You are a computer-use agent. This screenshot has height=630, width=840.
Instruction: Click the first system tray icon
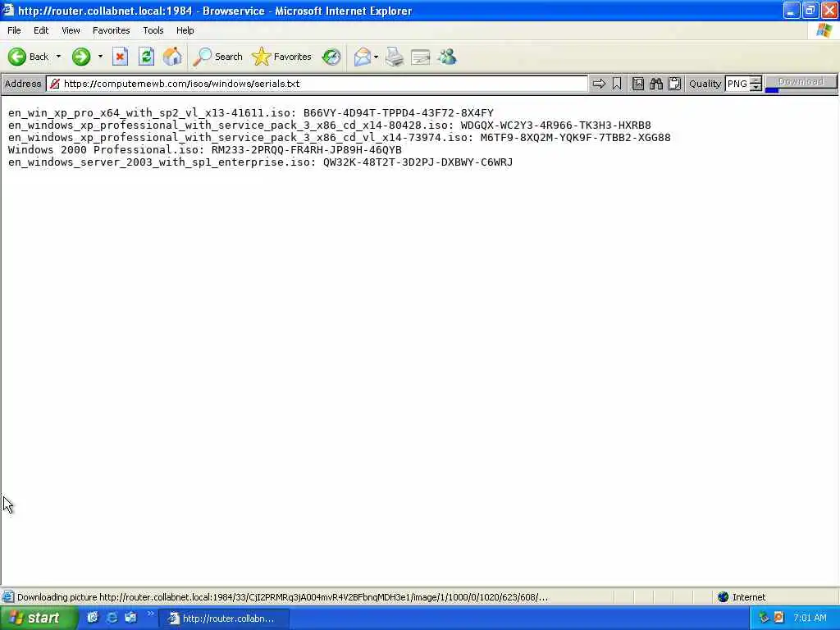764,618
